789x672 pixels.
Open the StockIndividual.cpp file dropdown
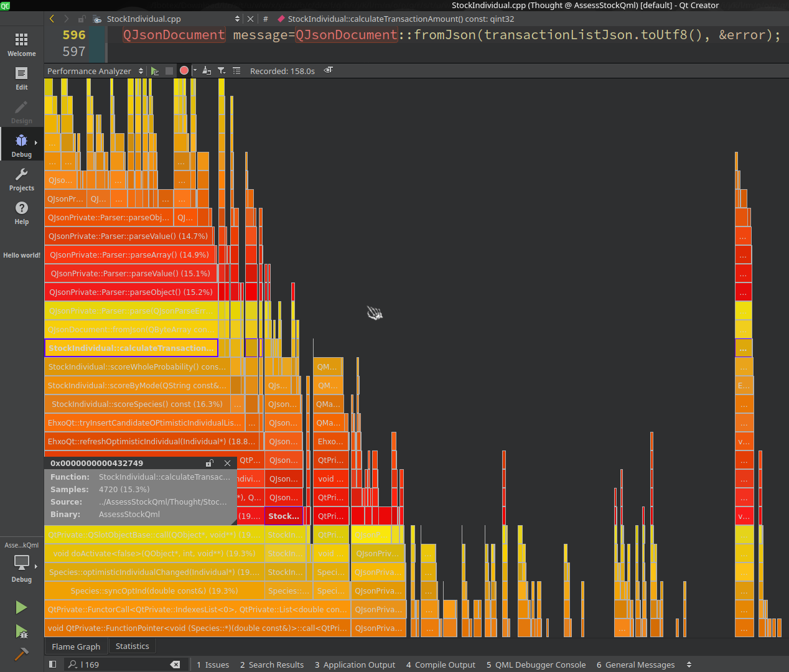pos(174,19)
